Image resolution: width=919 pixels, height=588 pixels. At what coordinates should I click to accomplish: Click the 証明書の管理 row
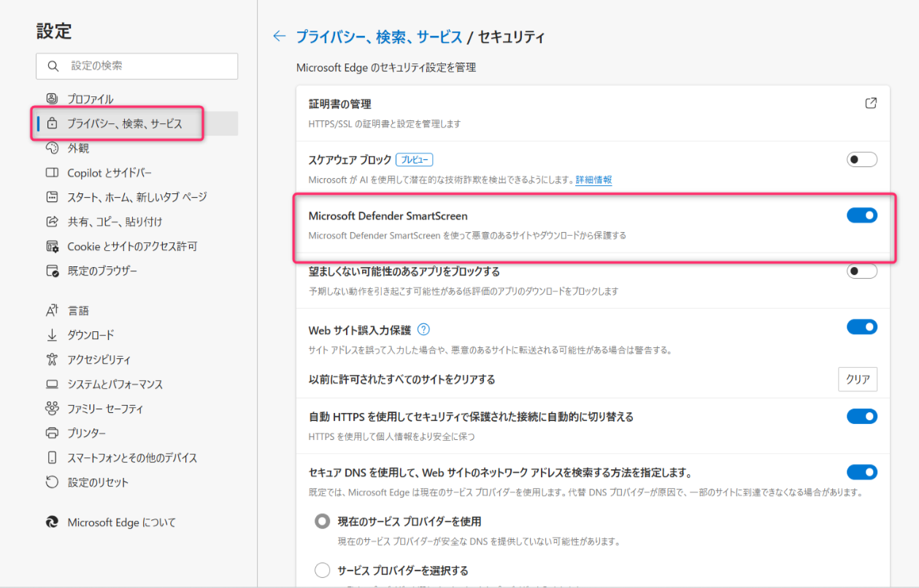click(593, 113)
